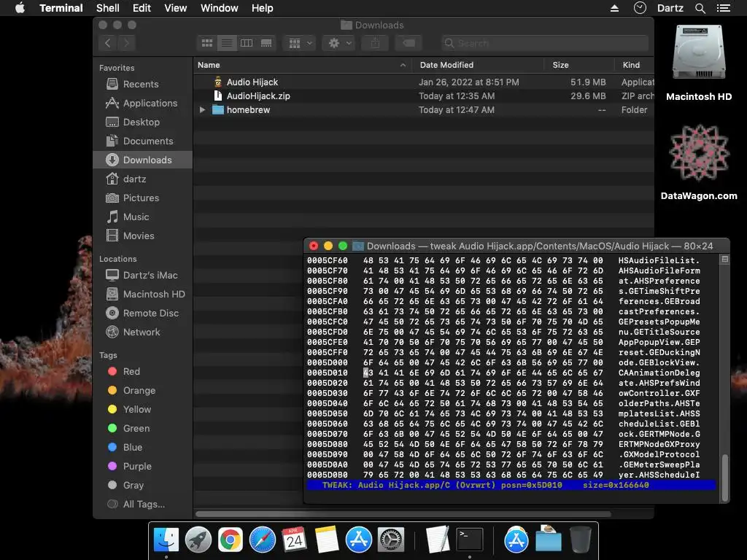Open Downloads in Finder sidebar

pyautogui.click(x=143, y=160)
